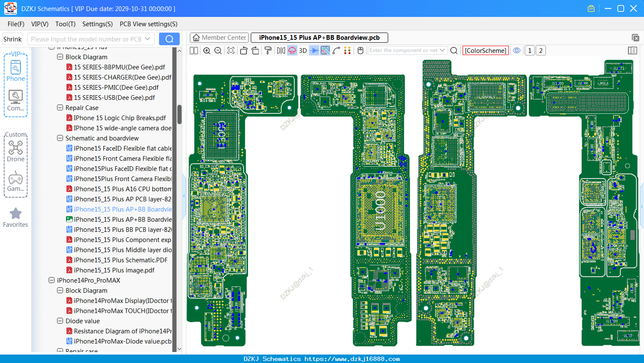The height and width of the screenshot is (363, 644).
Task: Fit the board to the screen
Action: pos(231,50)
